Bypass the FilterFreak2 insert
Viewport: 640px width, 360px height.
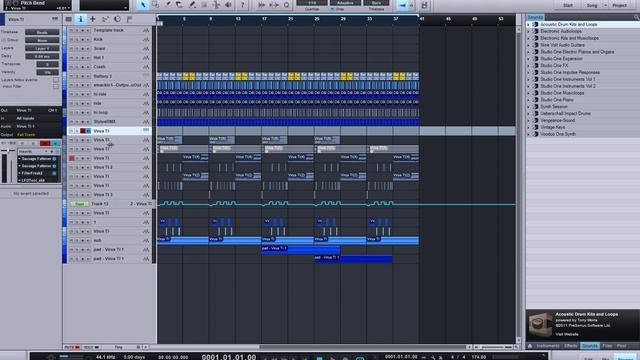(x=54, y=173)
